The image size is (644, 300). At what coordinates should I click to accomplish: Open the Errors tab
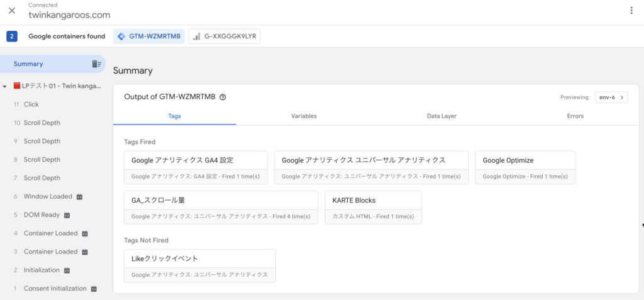[575, 116]
